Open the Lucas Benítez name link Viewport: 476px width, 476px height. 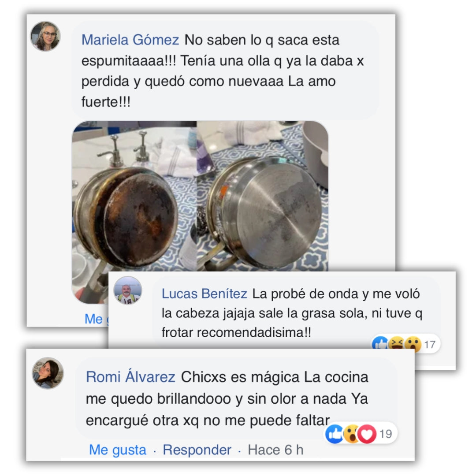tap(205, 294)
